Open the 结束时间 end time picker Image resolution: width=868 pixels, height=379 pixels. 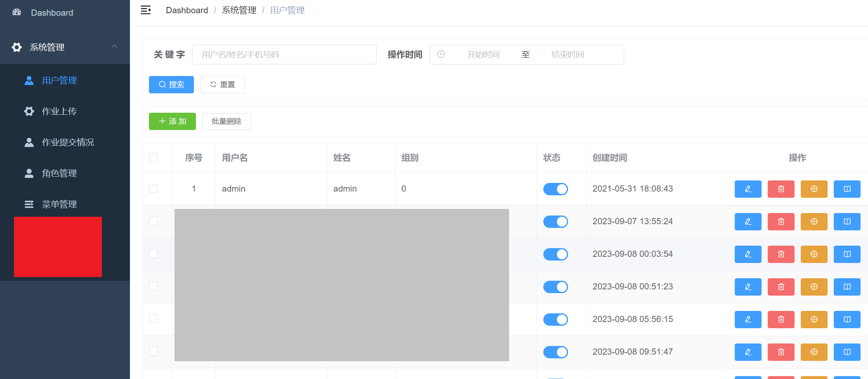[x=567, y=55]
